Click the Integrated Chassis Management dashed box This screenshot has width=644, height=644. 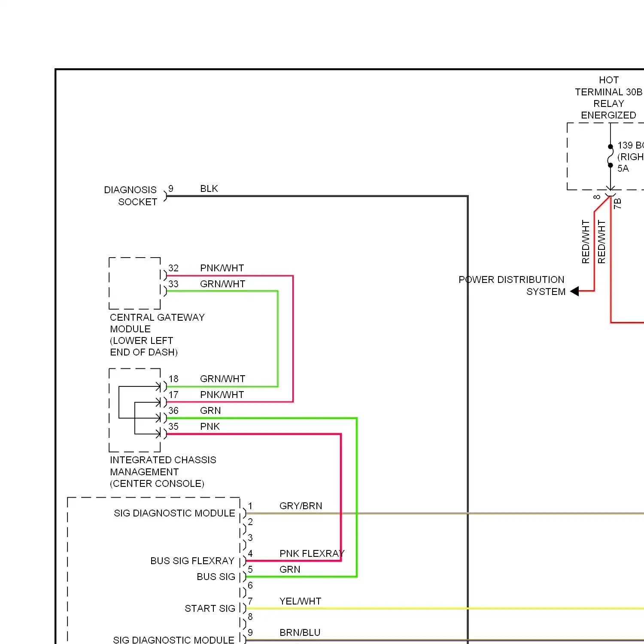tap(135, 410)
